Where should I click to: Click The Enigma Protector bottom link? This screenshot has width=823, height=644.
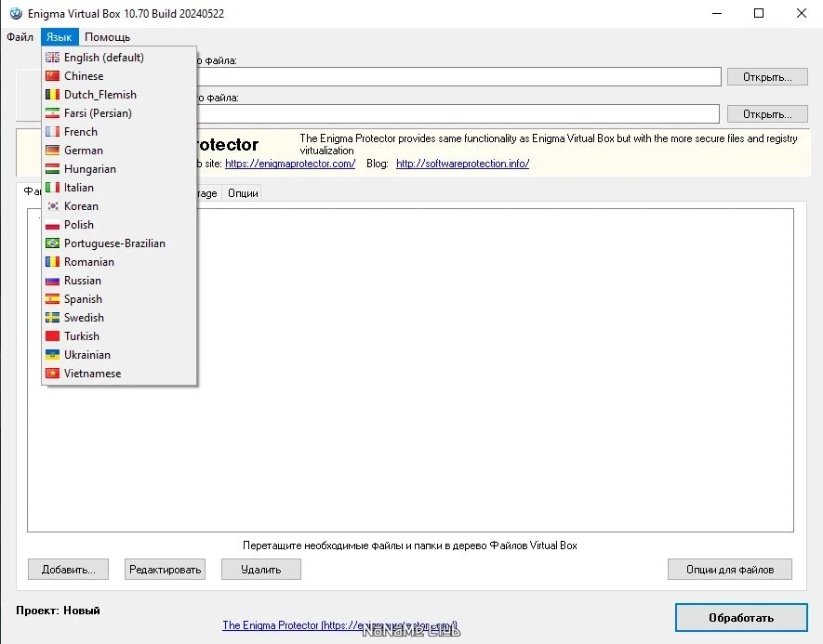pos(339,625)
